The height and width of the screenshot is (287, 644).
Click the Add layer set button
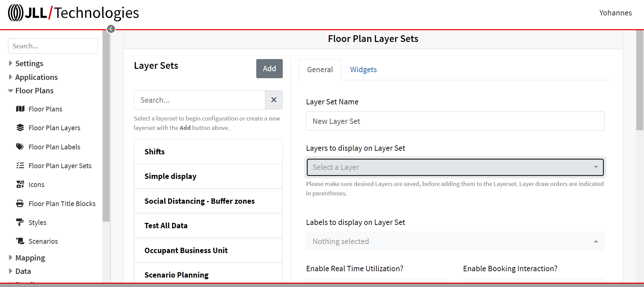tap(269, 68)
